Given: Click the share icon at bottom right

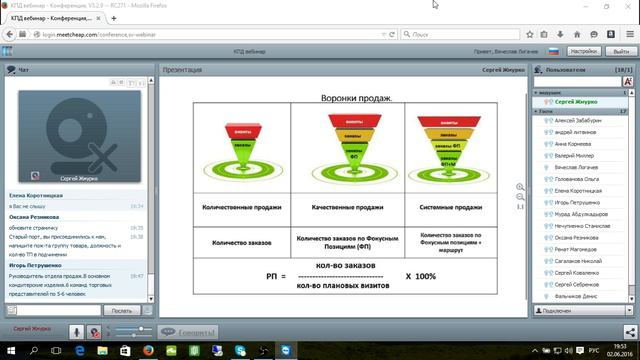Looking at the screenshot, I should tap(630, 332).
